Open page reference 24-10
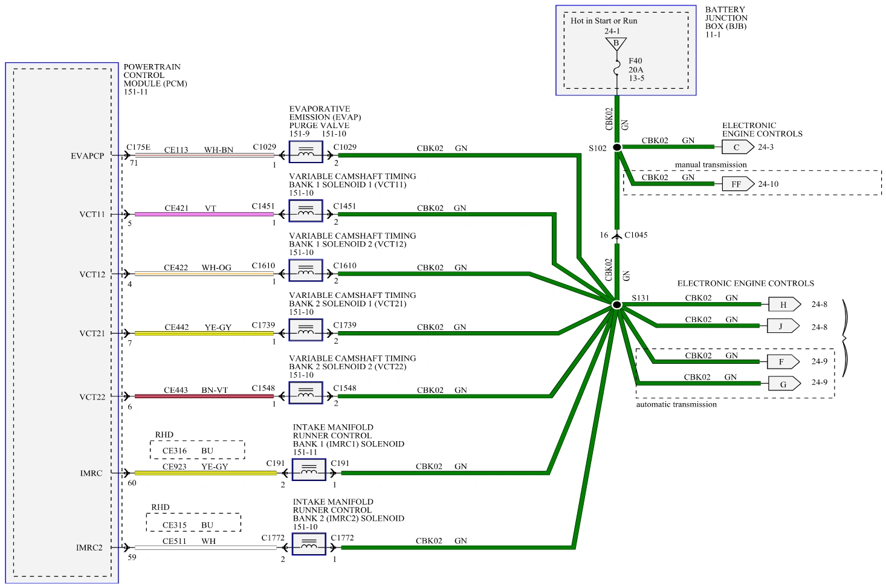The width and height of the screenshot is (886, 588). [x=768, y=184]
